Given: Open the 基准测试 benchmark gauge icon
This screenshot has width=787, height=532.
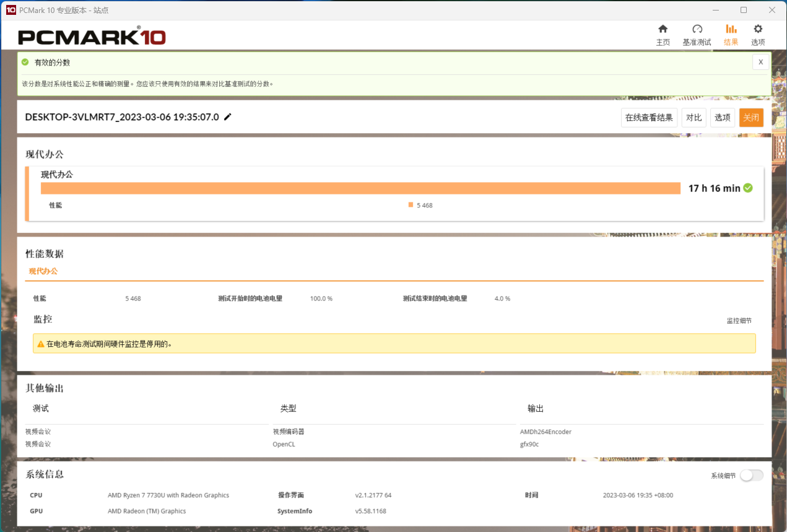Looking at the screenshot, I should [697, 29].
